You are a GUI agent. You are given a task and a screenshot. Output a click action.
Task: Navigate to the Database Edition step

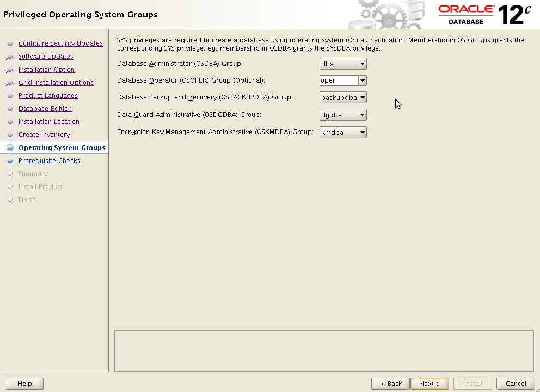[x=45, y=108]
